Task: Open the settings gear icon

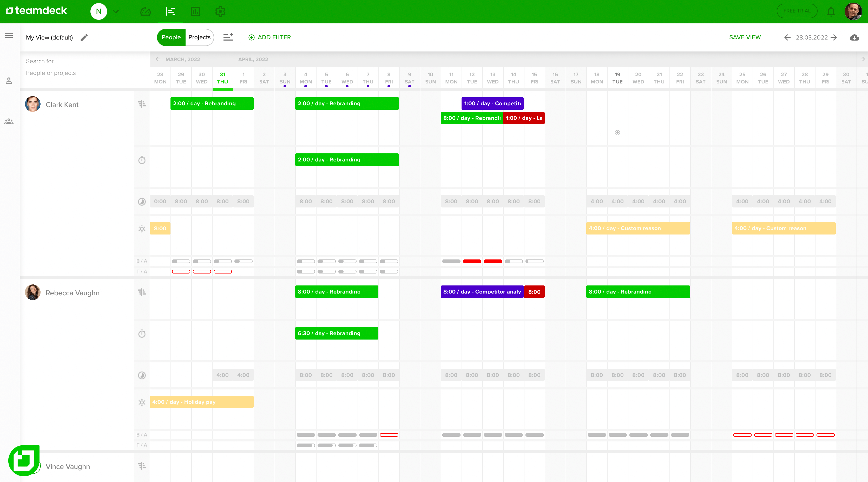Action: (x=220, y=11)
